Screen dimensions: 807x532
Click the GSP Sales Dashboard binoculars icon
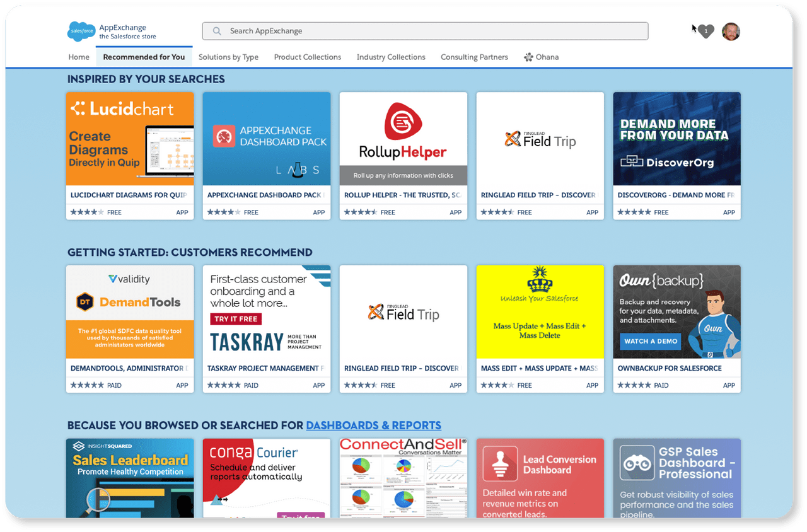coord(636,463)
